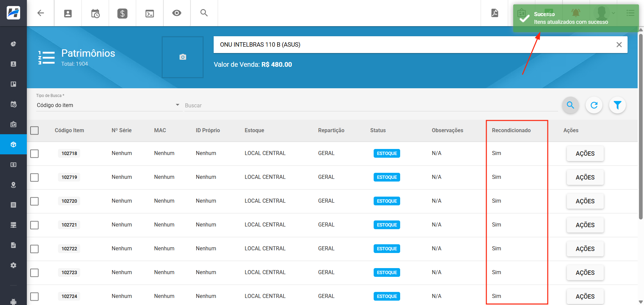Screen dimensions: 644x305
Task: Check the box for item 102723
Action: point(35,273)
